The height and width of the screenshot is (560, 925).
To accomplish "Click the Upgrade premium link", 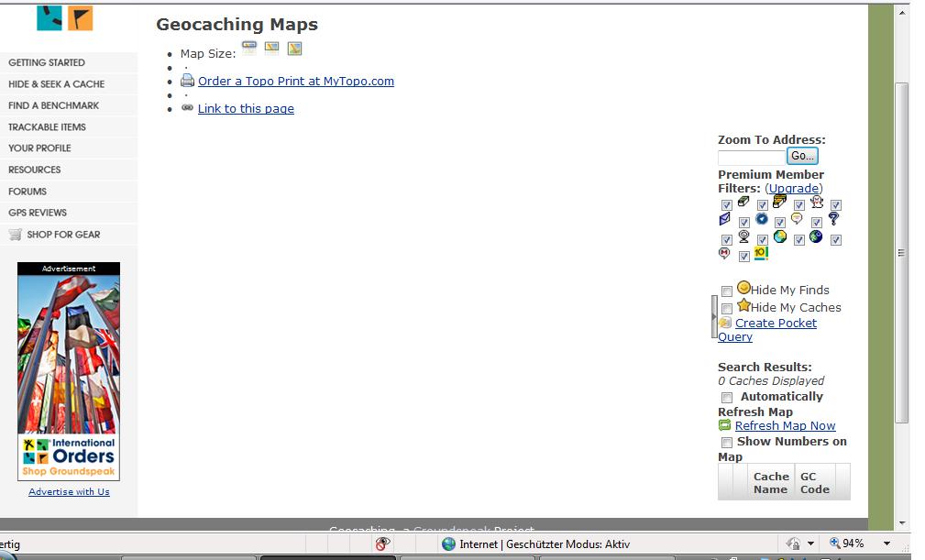I will [794, 189].
